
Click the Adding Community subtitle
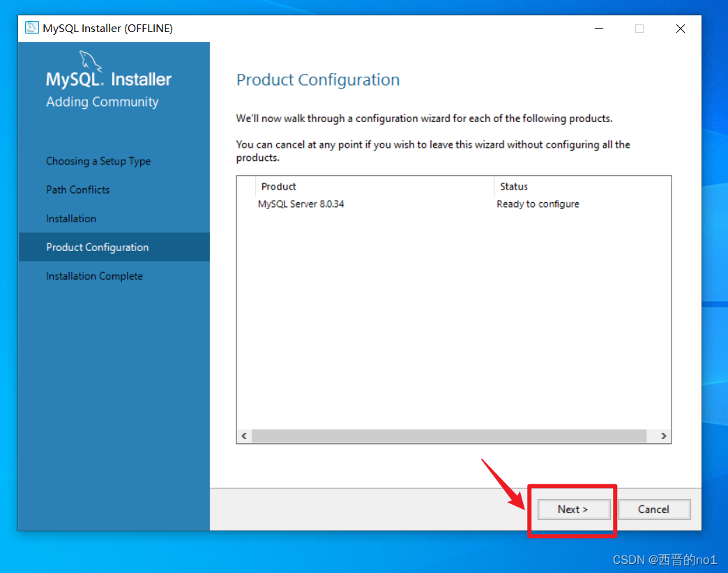click(102, 102)
